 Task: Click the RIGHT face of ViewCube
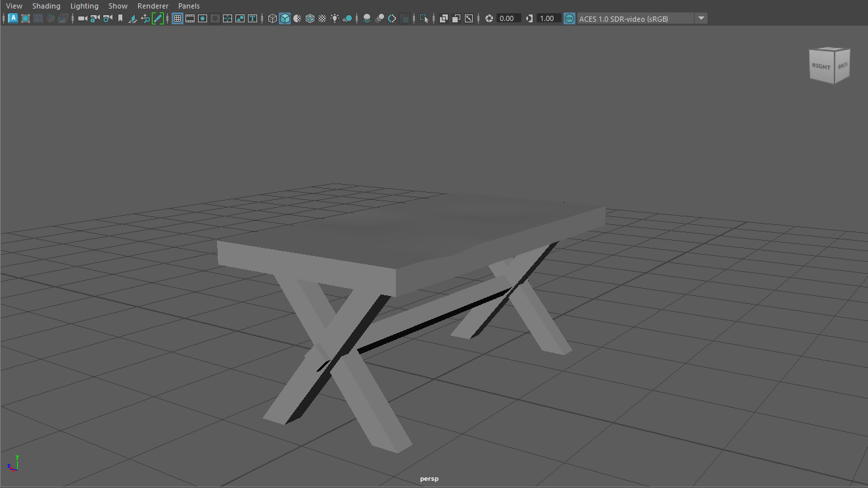(821, 66)
